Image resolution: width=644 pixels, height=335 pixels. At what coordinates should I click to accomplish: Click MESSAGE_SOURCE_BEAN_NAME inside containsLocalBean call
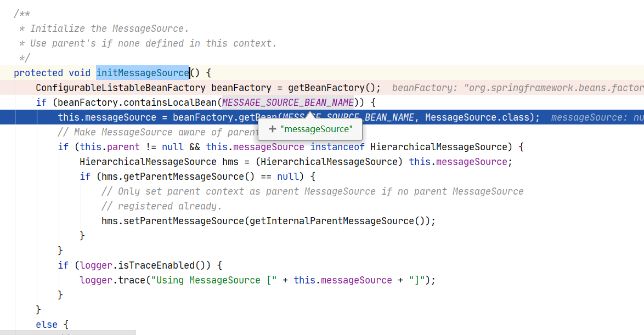288,102
